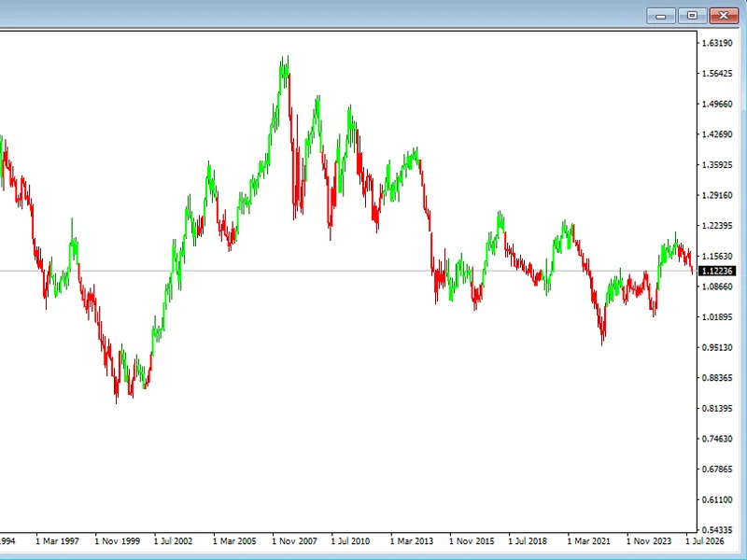This screenshot has height=560, width=747.
Task: Click the 1 Mar 2005 date label
Action: (234, 541)
